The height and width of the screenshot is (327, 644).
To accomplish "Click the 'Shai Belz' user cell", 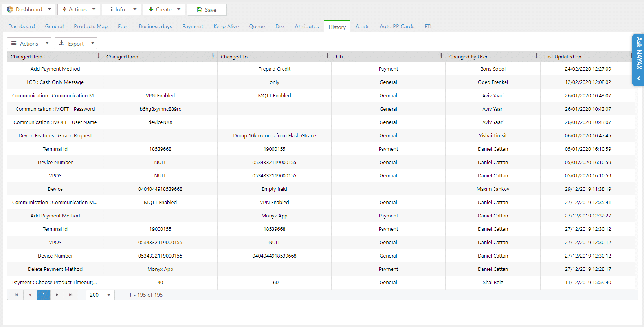I will (493, 282).
